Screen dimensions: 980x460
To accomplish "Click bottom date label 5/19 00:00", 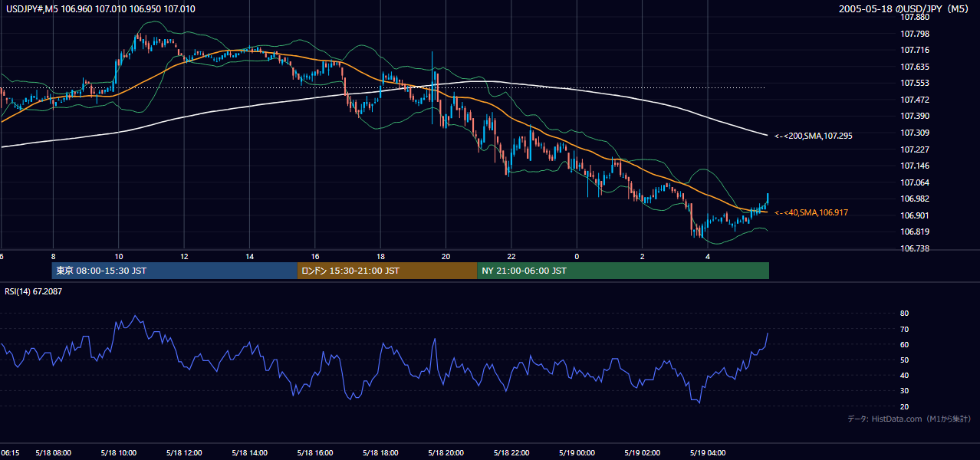I will (577, 452).
